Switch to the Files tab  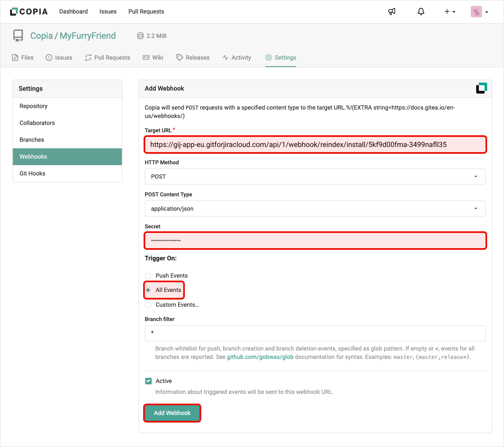coord(22,58)
